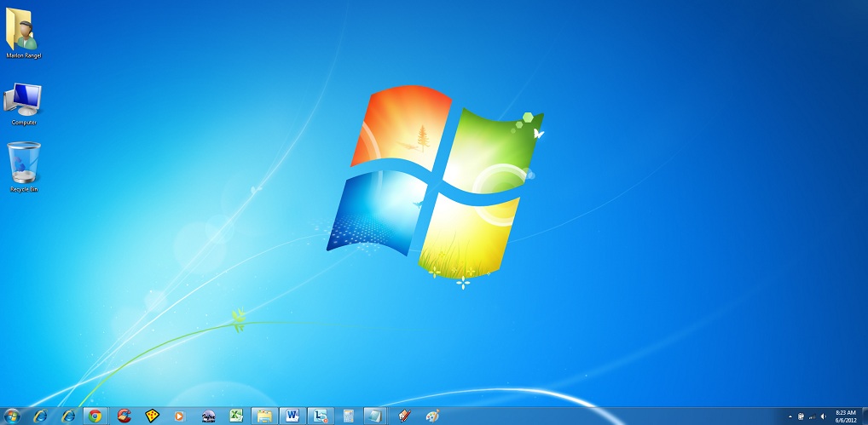Launch the Calculator from the taskbar

pyautogui.click(x=348, y=416)
